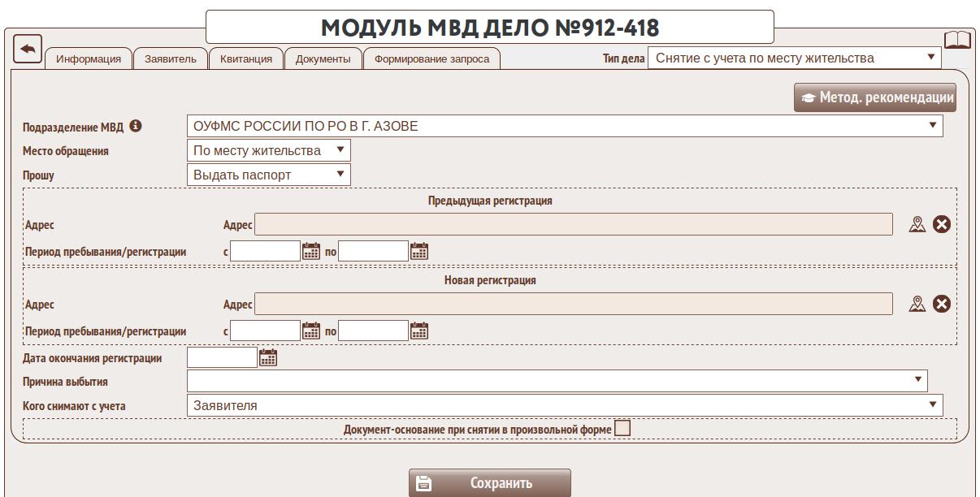The width and height of the screenshot is (980, 497).
Task: Click the info icon beside Подразделение МВД
Action: click(136, 126)
